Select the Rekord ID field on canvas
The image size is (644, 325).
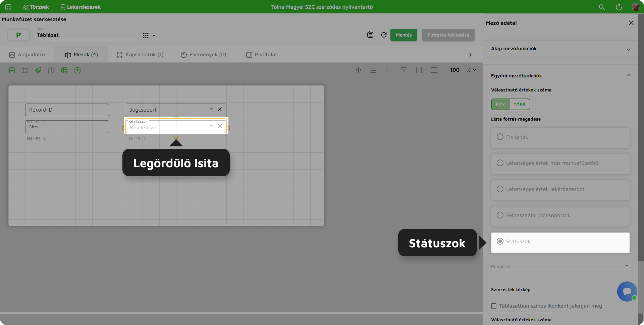click(67, 110)
